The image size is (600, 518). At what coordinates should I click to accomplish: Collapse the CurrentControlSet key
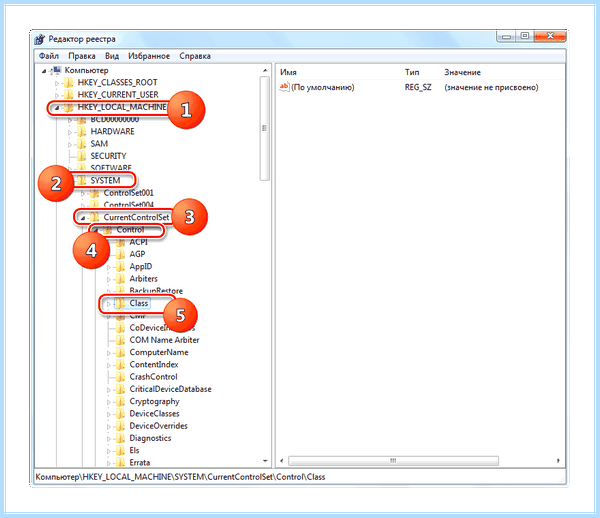tap(83, 218)
